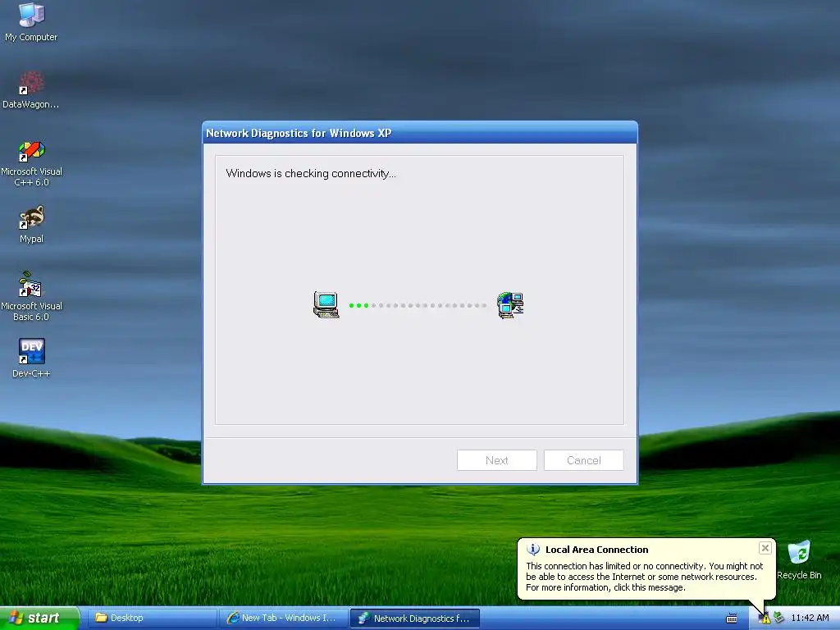Open the Start menu

coord(39,618)
